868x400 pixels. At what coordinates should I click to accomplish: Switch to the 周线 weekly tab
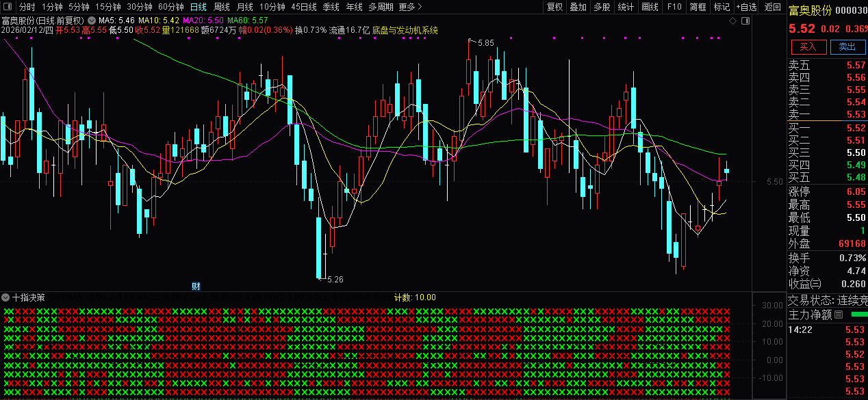222,7
